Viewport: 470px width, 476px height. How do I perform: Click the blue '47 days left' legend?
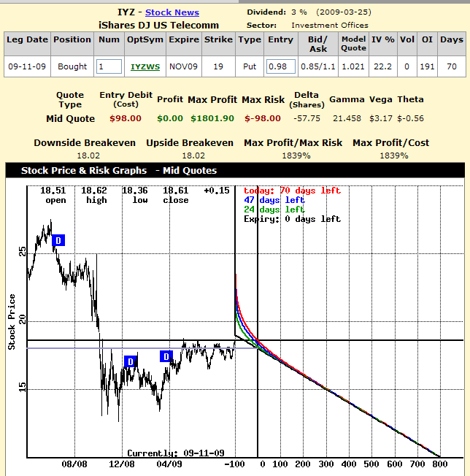click(x=274, y=200)
